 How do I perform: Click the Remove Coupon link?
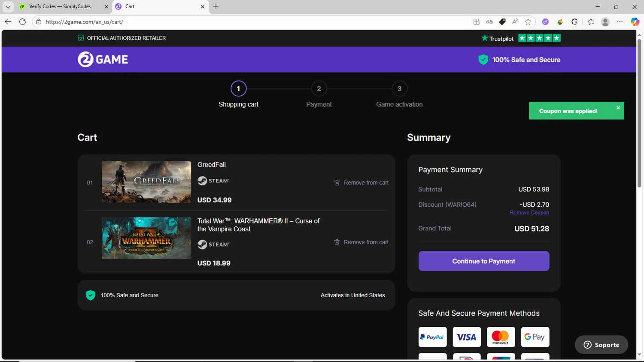coord(529,213)
